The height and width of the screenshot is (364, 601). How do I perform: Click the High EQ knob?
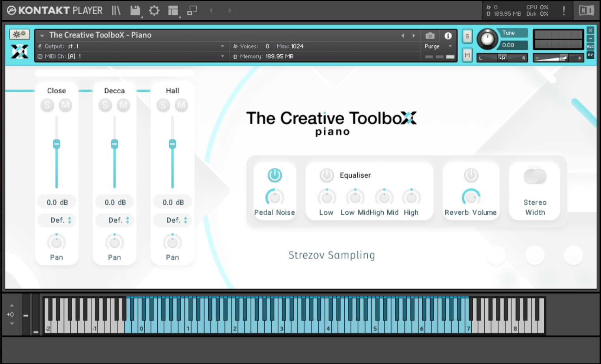pyautogui.click(x=411, y=197)
